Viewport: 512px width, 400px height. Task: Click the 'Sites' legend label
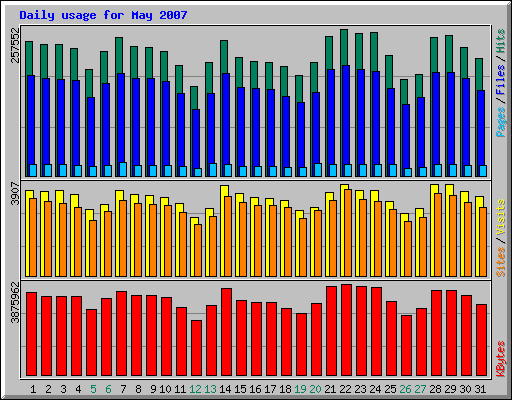pos(501,262)
